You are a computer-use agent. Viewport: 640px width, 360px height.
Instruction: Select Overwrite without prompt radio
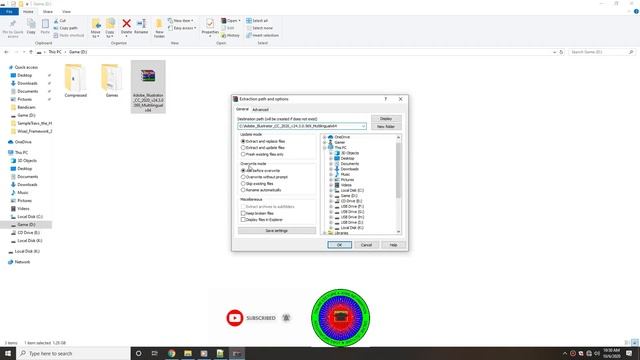(243, 177)
